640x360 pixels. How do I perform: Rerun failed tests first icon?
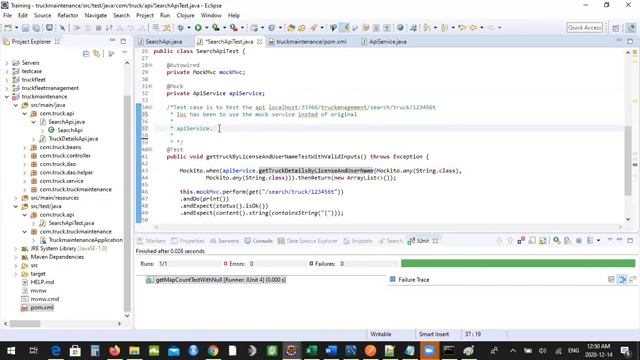[567, 240]
